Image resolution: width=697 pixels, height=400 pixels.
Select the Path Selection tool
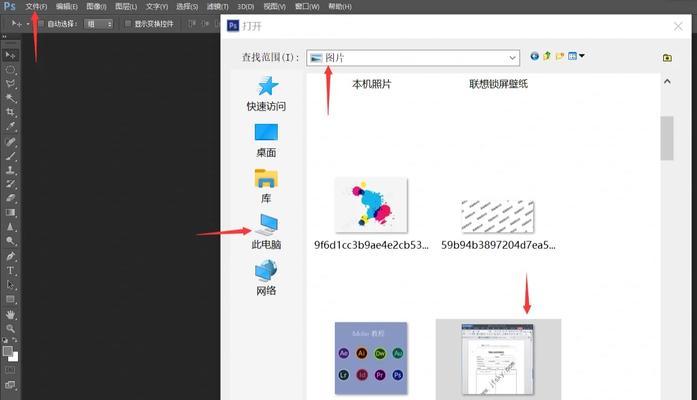pyautogui.click(x=10, y=285)
